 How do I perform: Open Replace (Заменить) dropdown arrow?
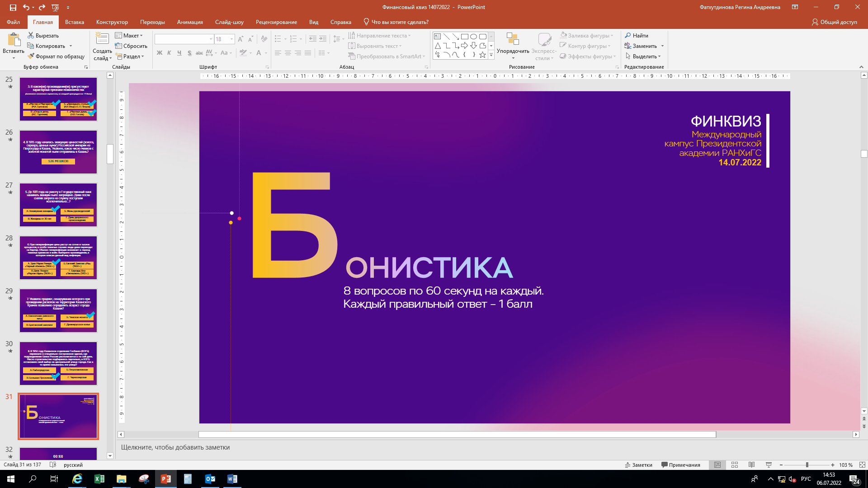point(662,46)
